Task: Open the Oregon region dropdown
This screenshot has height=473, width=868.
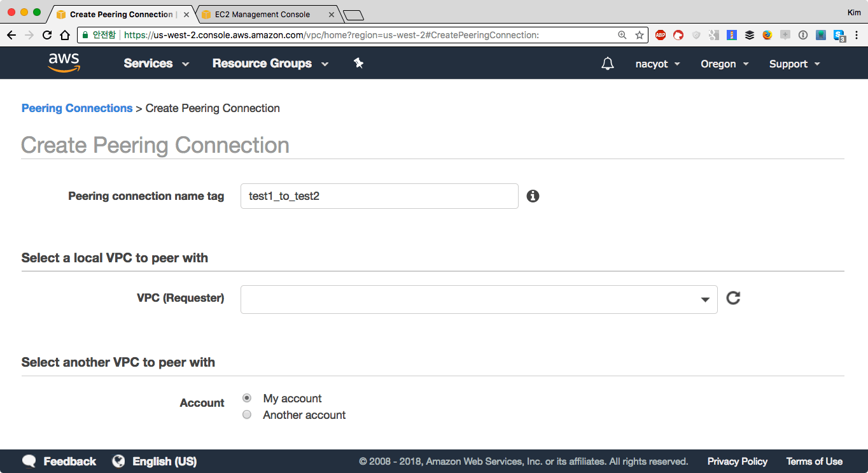Action: (724, 64)
